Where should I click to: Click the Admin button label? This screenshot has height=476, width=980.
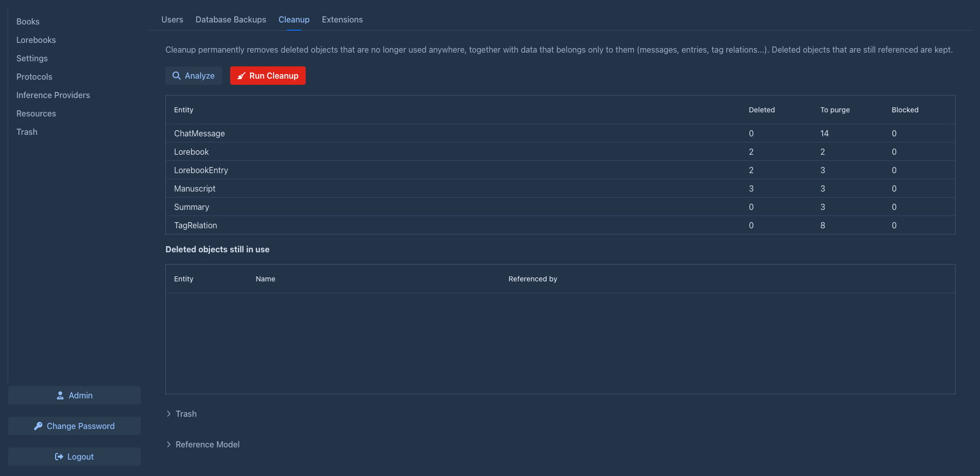(x=81, y=395)
